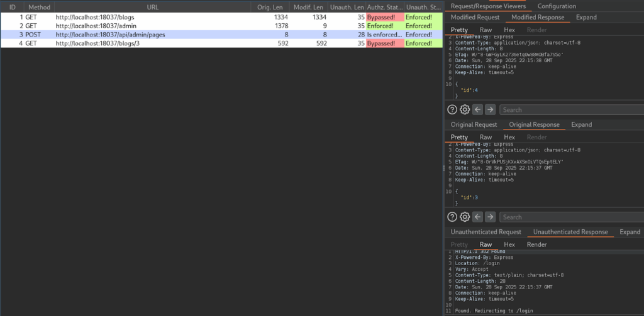644x316 pixels.
Task: Click back arrow in Original Response search bar
Action: click(478, 217)
